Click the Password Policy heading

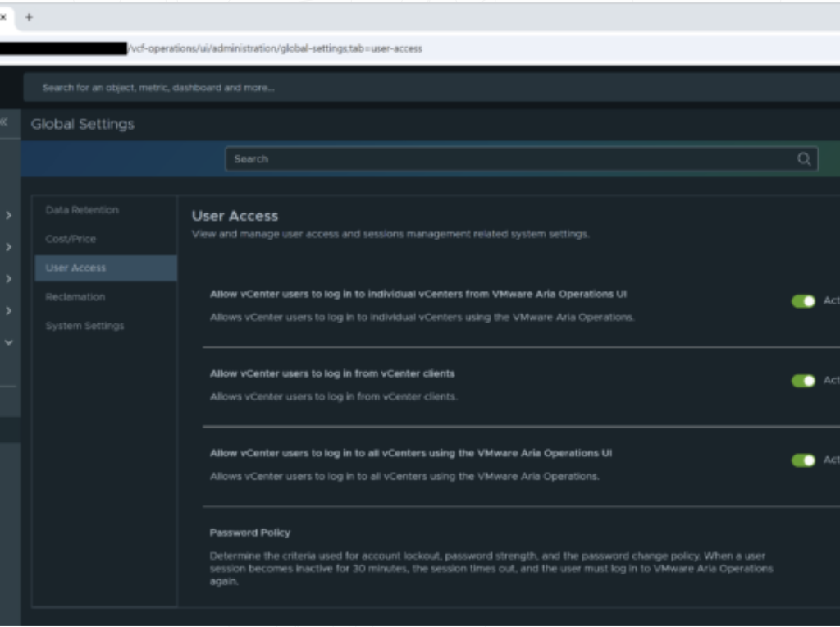pos(249,533)
